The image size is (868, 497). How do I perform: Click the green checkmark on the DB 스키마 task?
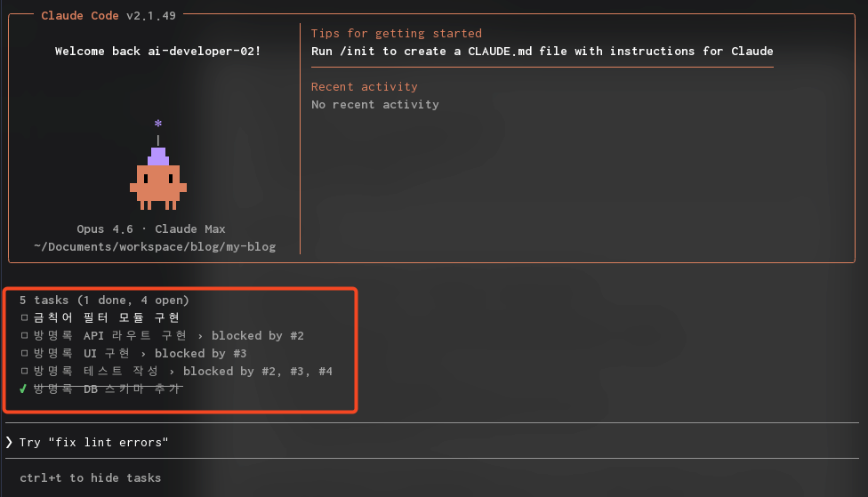(23, 389)
